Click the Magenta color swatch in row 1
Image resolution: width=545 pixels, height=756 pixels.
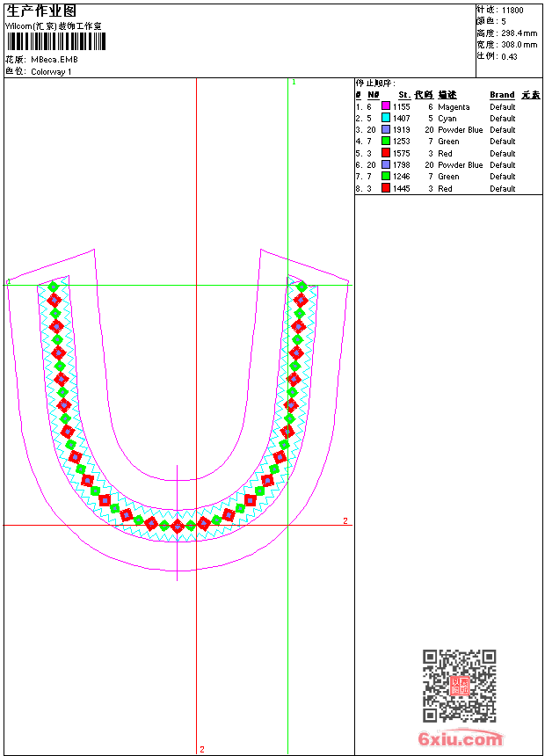386,106
